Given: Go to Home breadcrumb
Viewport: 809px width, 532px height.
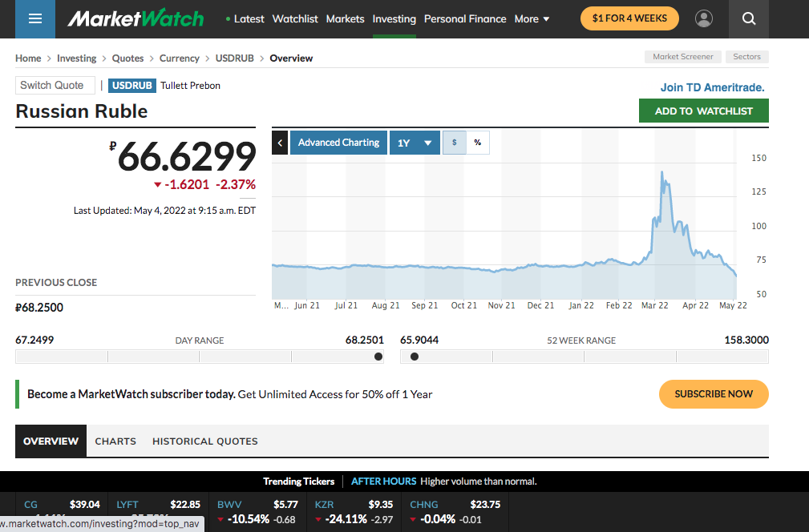Looking at the screenshot, I should pyautogui.click(x=28, y=58).
